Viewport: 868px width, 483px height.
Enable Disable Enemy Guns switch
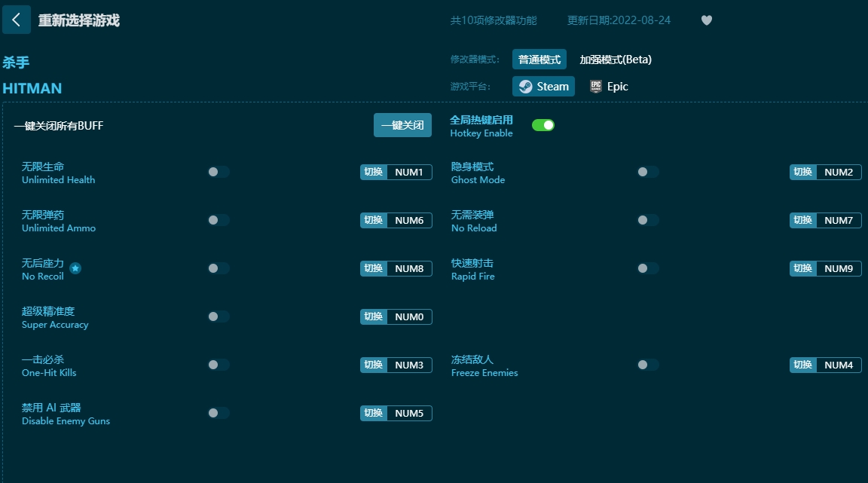(218, 413)
